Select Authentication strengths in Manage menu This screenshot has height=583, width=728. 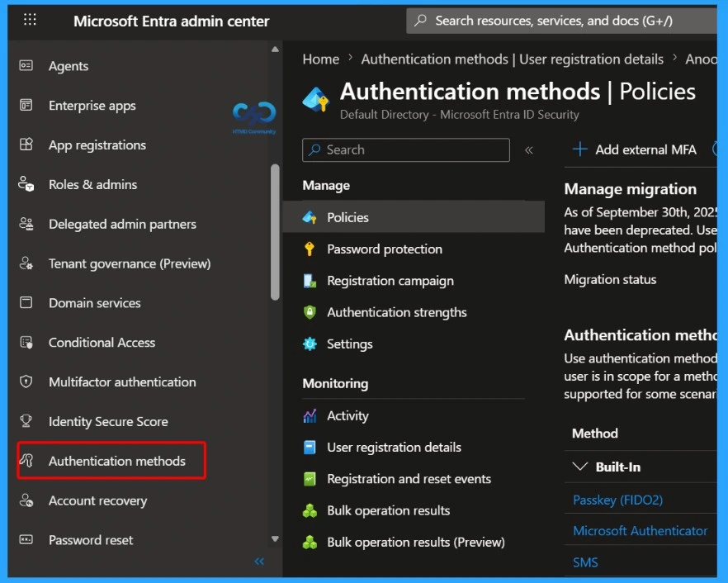click(x=397, y=312)
